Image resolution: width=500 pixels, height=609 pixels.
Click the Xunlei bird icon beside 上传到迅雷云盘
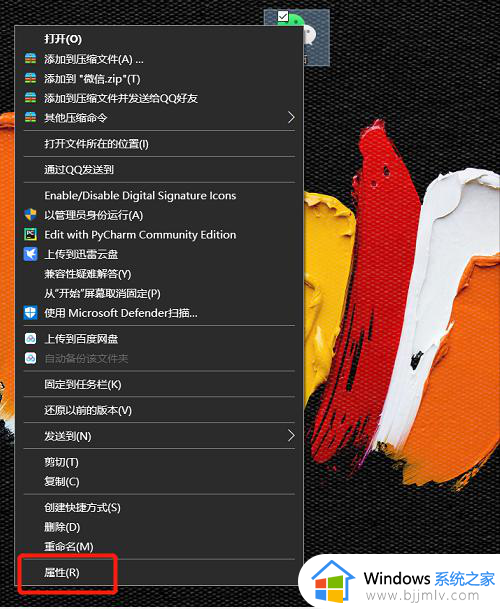click(31, 254)
